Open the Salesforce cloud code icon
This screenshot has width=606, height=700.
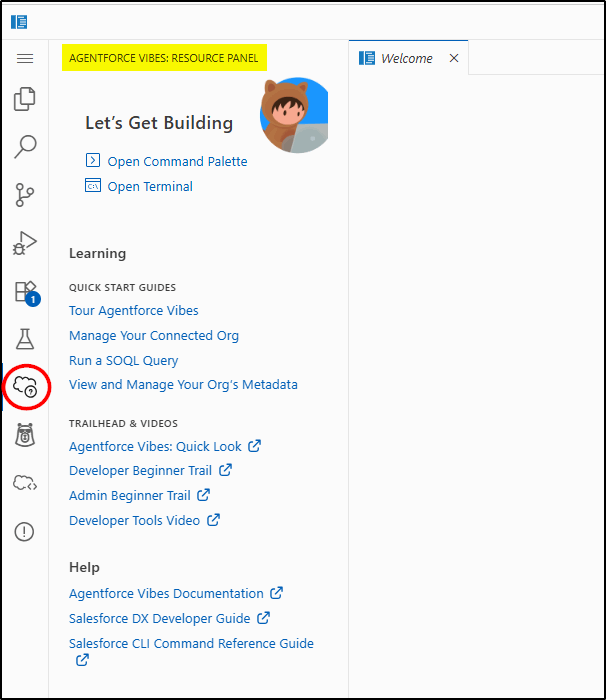click(x=25, y=483)
